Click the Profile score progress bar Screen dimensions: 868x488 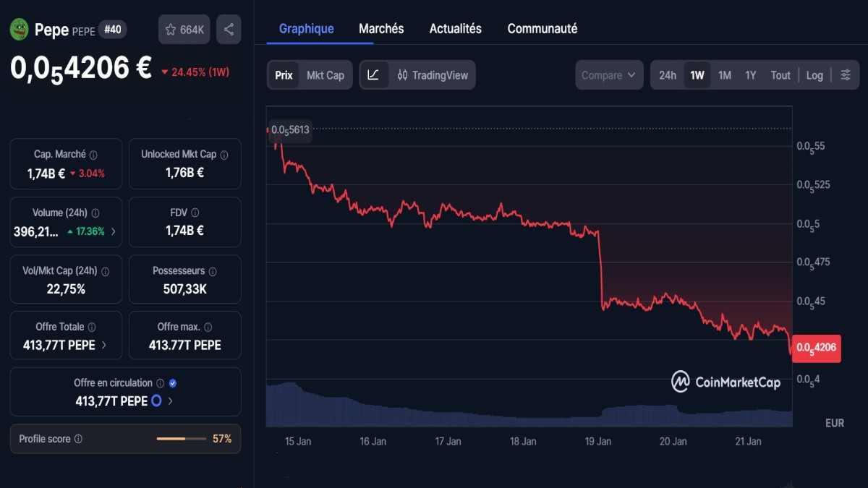pos(181,439)
